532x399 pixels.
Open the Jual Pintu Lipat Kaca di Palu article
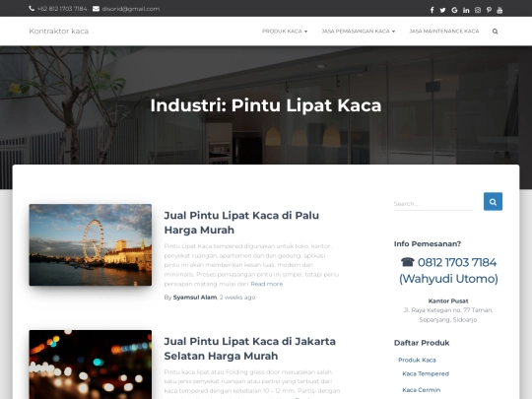coord(241,223)
